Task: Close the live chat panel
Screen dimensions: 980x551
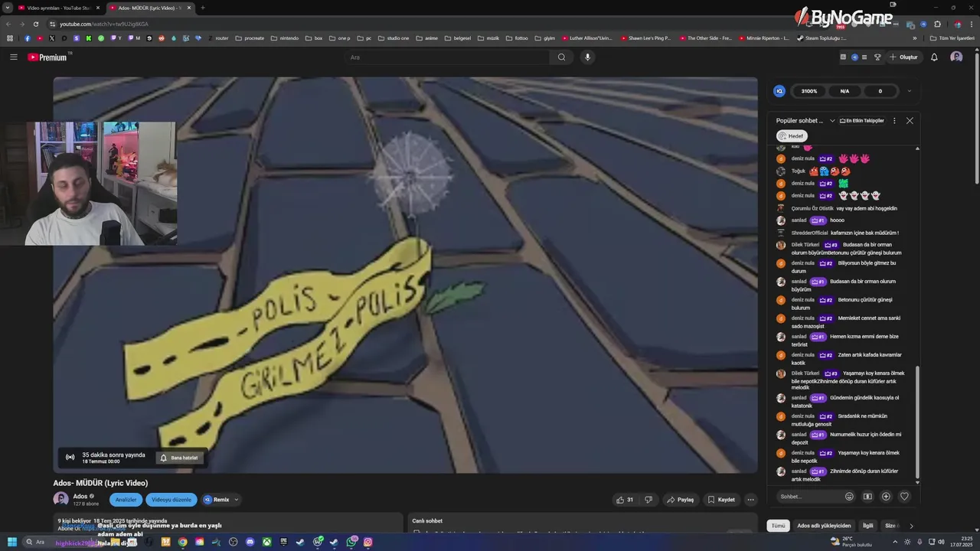Action: [910, 121]
